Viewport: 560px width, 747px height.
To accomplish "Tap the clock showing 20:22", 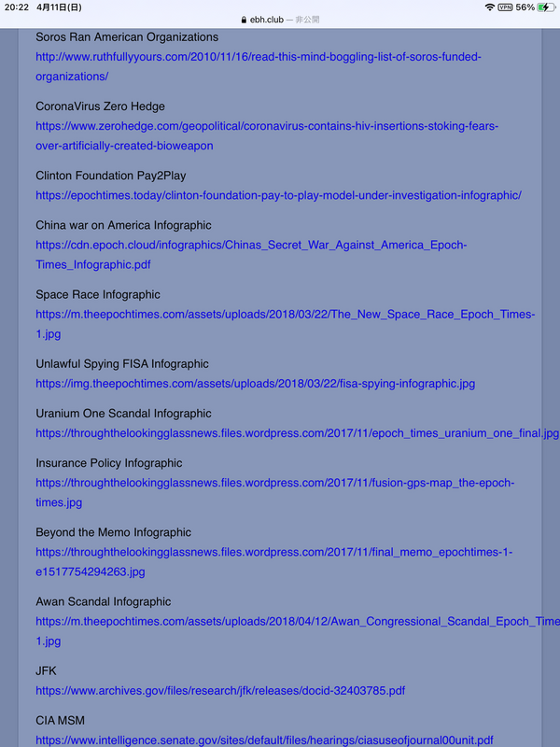I will pyautogui.click(x=15, y=7).
